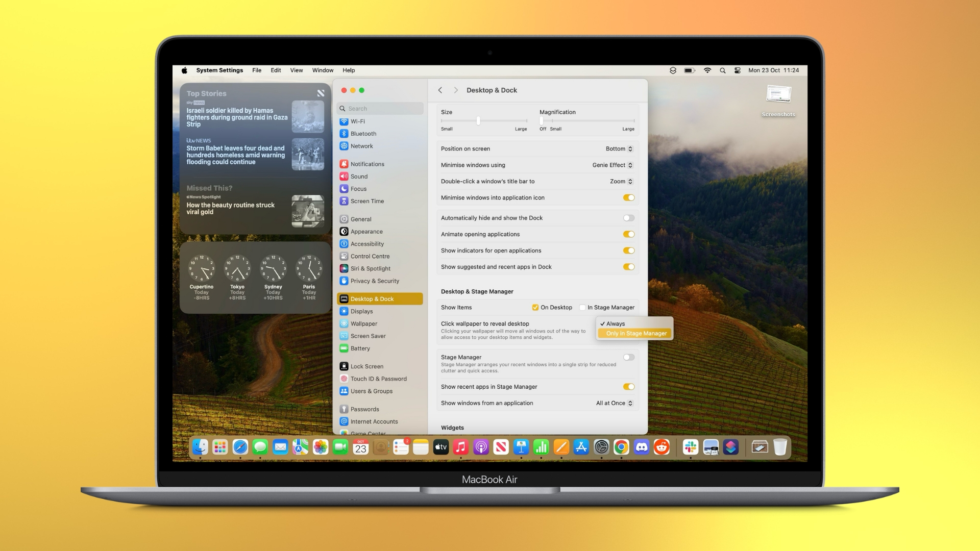Open Position on screen Bottom dropdown

pos(619,148)
